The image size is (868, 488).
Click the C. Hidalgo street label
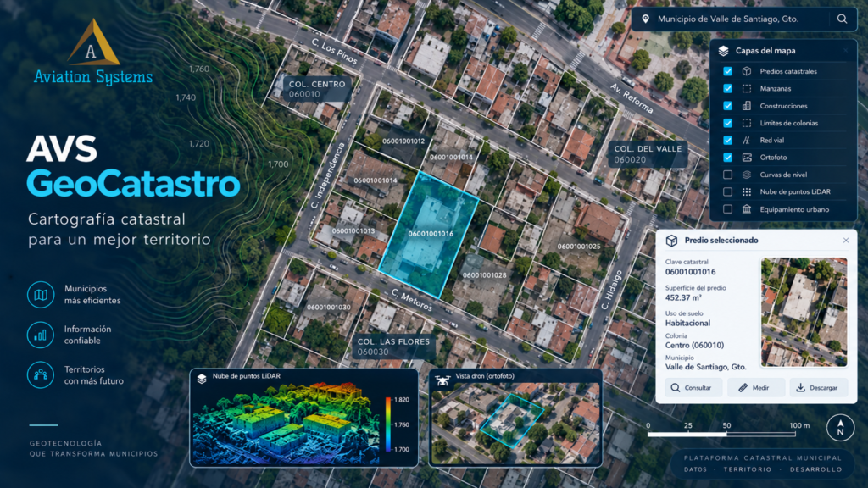tap(612, 290)
